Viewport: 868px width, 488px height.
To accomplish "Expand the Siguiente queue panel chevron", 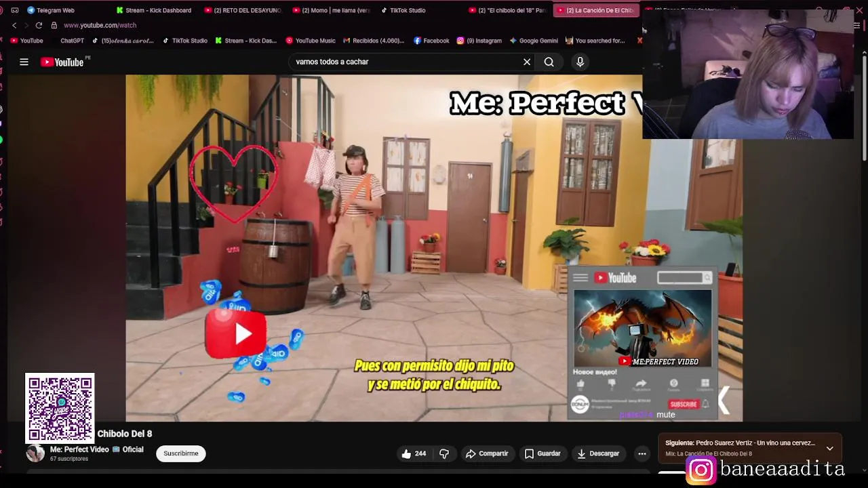I will point(829,448).
